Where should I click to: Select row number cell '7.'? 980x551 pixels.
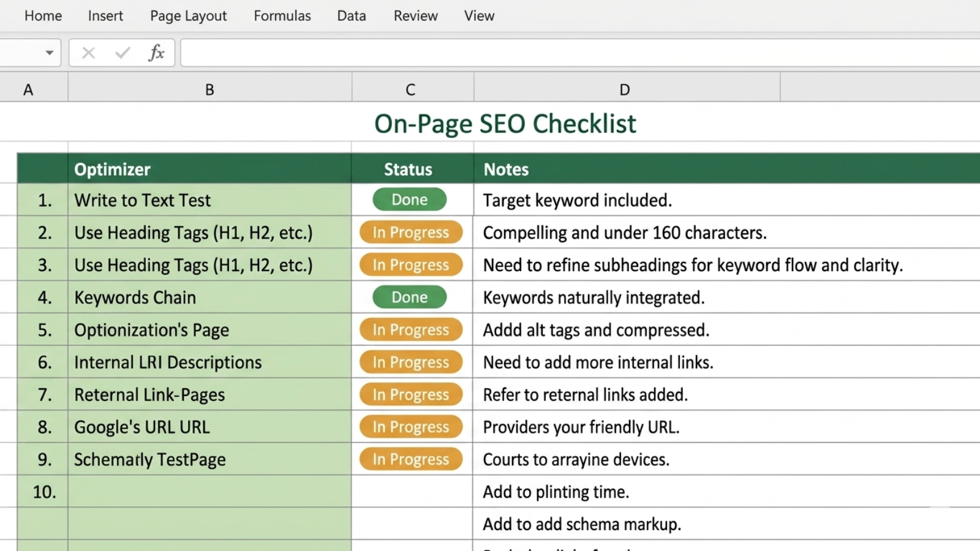pyautogui.click(x=43, y=395)
